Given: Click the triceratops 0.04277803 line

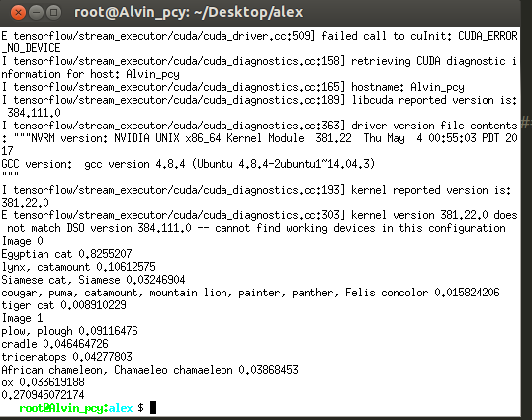Looking at the screenshot, I should (66, 357).
